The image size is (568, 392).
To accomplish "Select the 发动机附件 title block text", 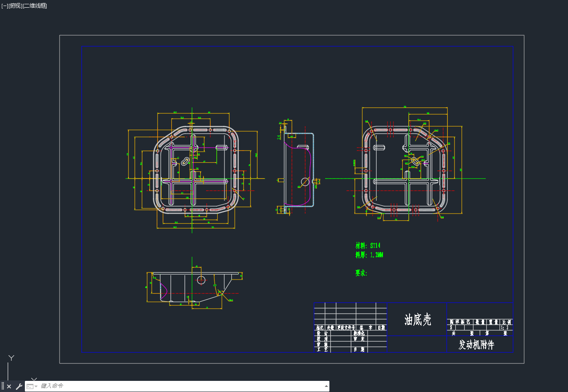I will (476, 344).
